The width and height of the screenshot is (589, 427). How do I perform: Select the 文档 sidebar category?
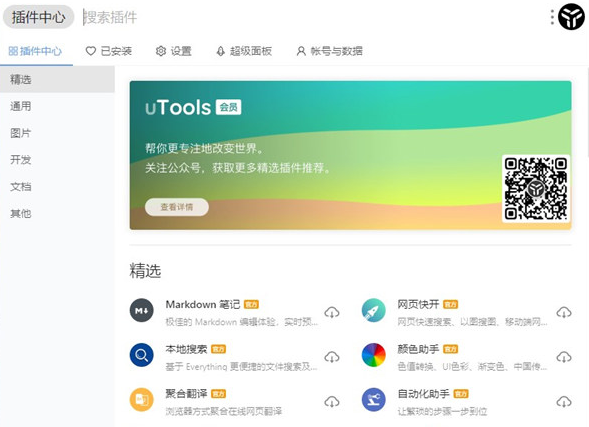57,187
